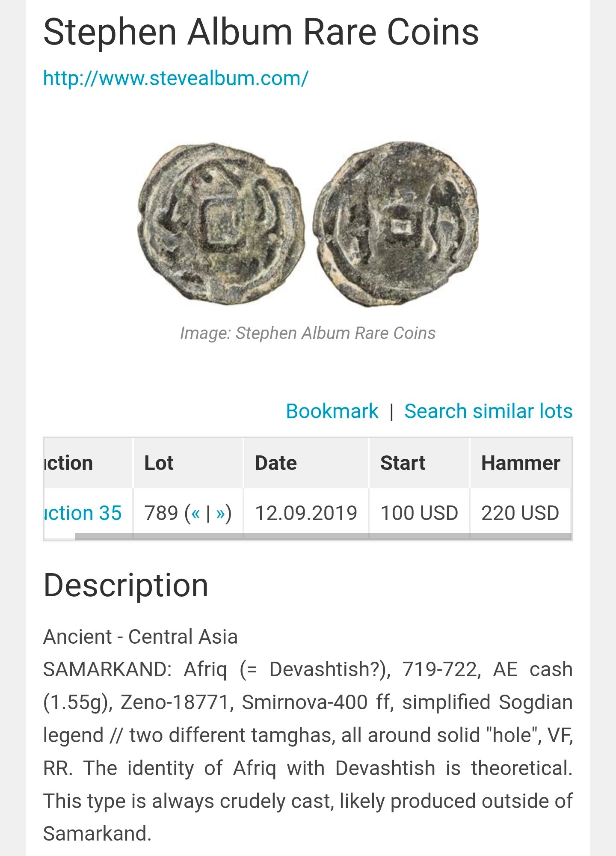
Task: Open Search similar lots
Action: (488, 411)
